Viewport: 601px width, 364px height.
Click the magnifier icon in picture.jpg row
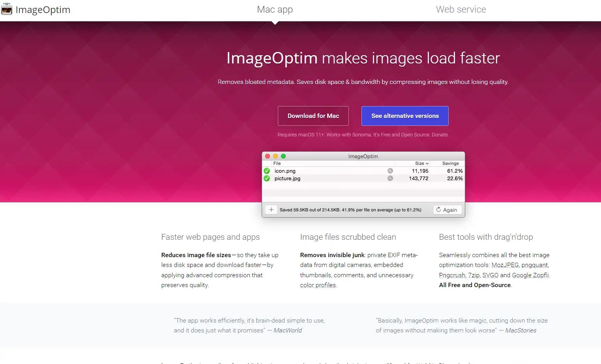point(390,178)
